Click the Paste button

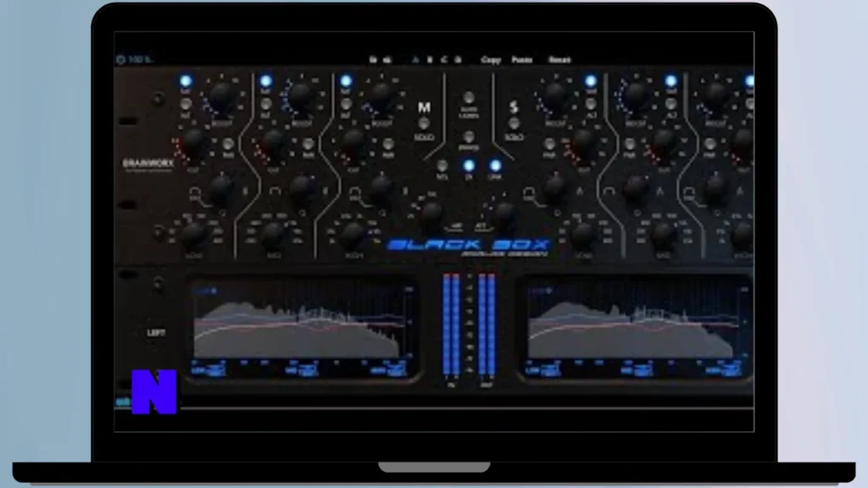pos(521,59)
